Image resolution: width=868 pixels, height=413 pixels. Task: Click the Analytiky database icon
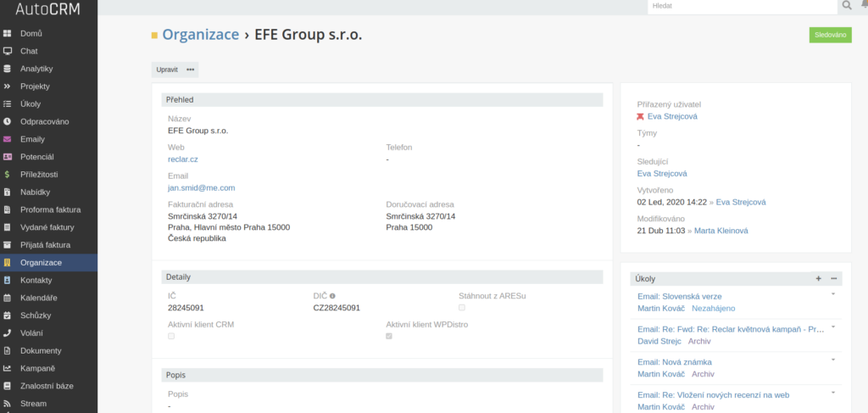click(x=7, y=69)
